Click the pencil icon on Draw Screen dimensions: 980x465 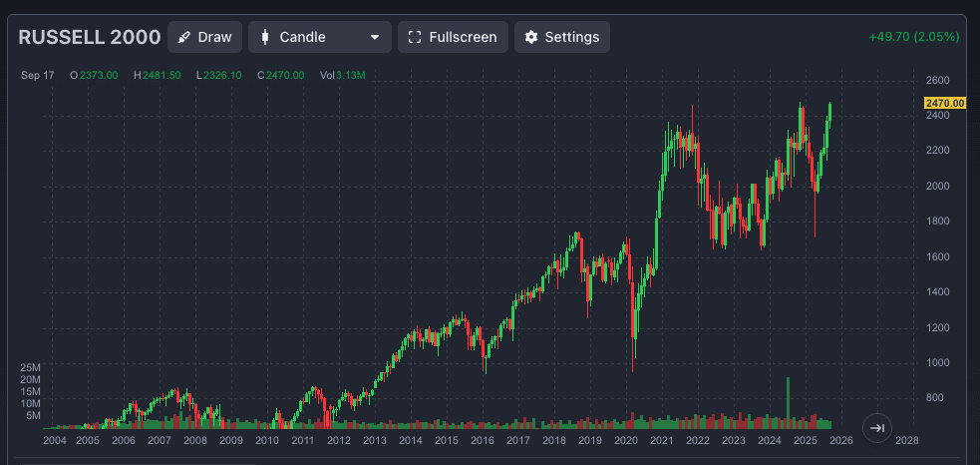(184, 37)
